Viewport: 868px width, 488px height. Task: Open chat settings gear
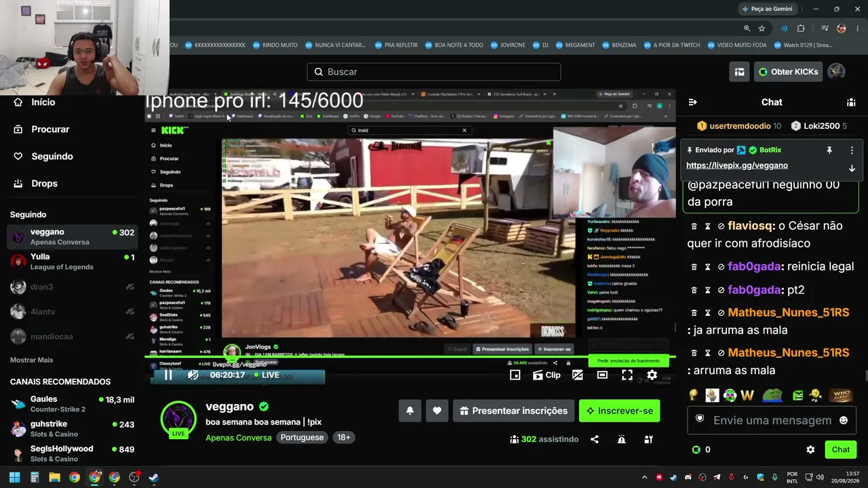810,449
